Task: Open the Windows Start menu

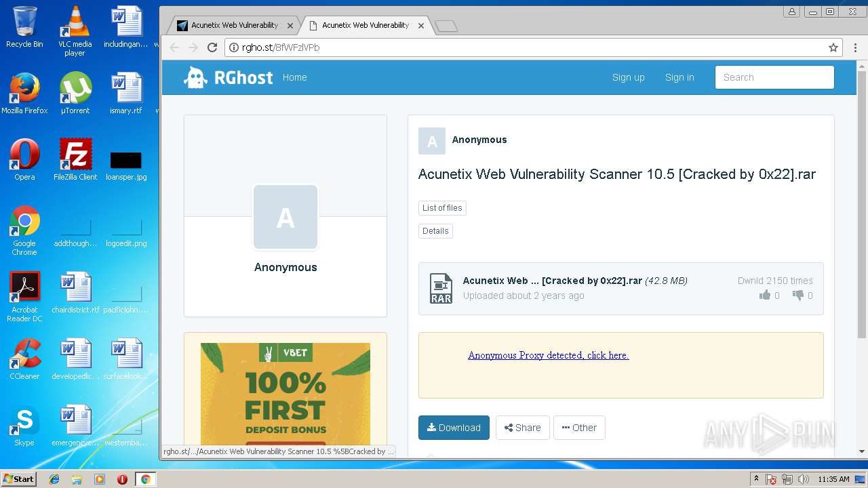Action: click(19, 479)
